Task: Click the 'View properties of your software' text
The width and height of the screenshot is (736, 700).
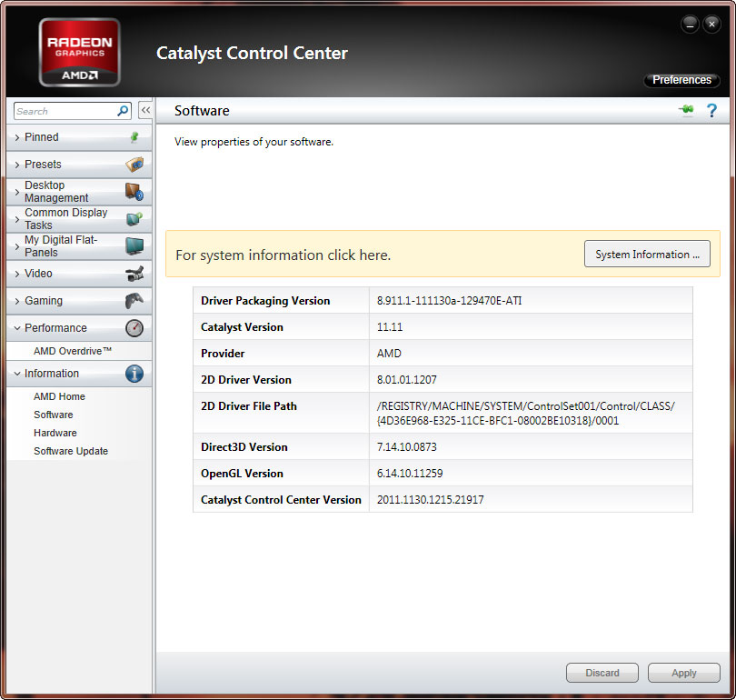Action: [254, 142]
